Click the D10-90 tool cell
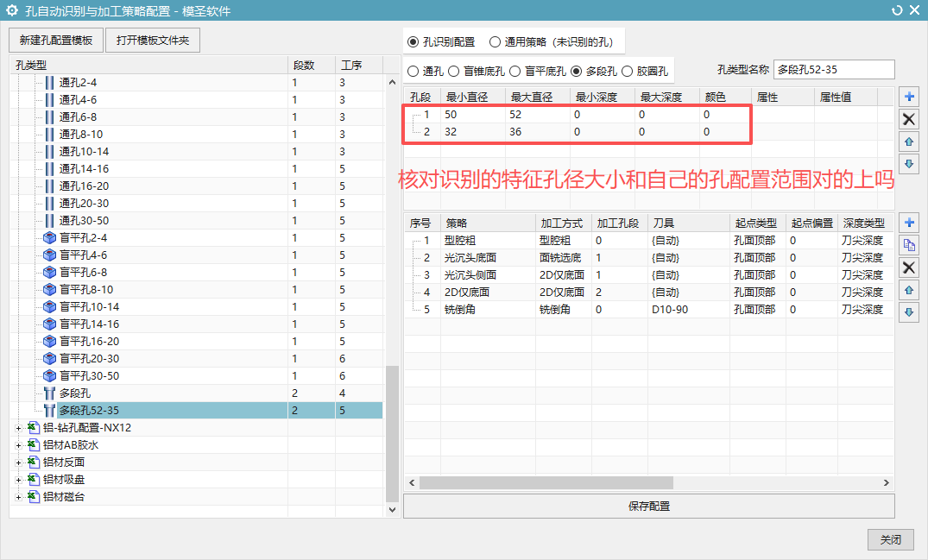 pyautogui.click(x=689, y=309)
